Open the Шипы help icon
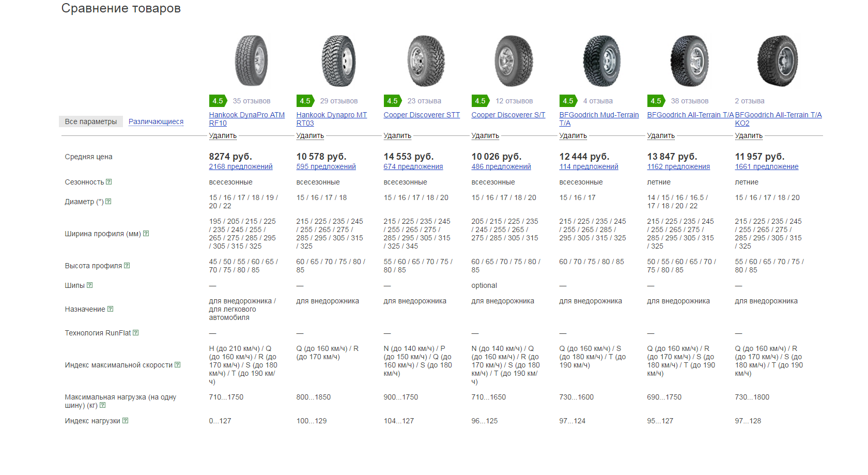The width and height of the screenshot is (868, 475). [x=90, y=285]
